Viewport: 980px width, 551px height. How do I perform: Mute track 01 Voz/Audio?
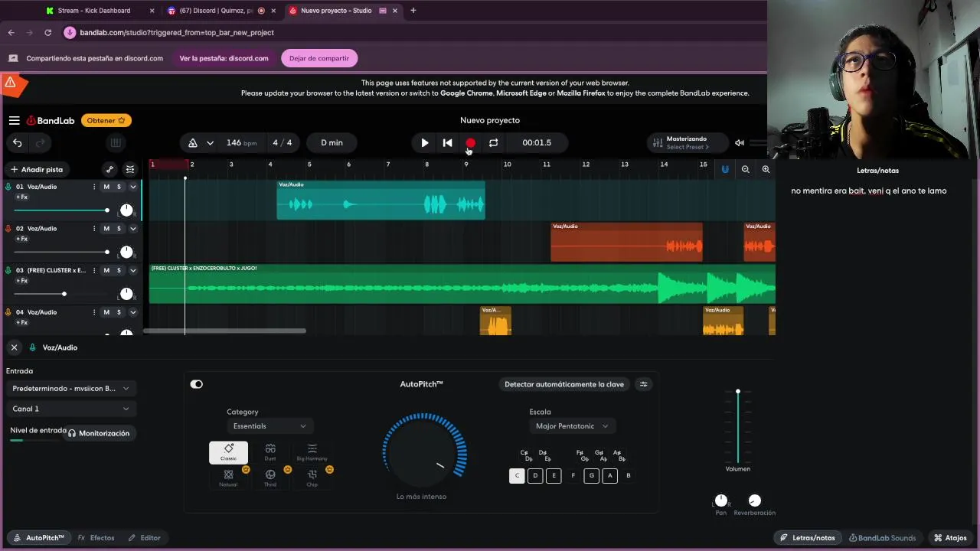pyautogui.click(x=106, y=187)
